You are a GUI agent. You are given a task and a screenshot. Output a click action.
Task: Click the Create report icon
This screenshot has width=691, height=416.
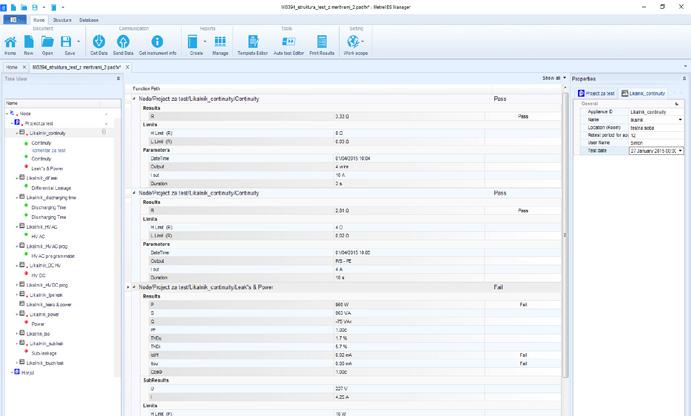[x=193, y=42]
